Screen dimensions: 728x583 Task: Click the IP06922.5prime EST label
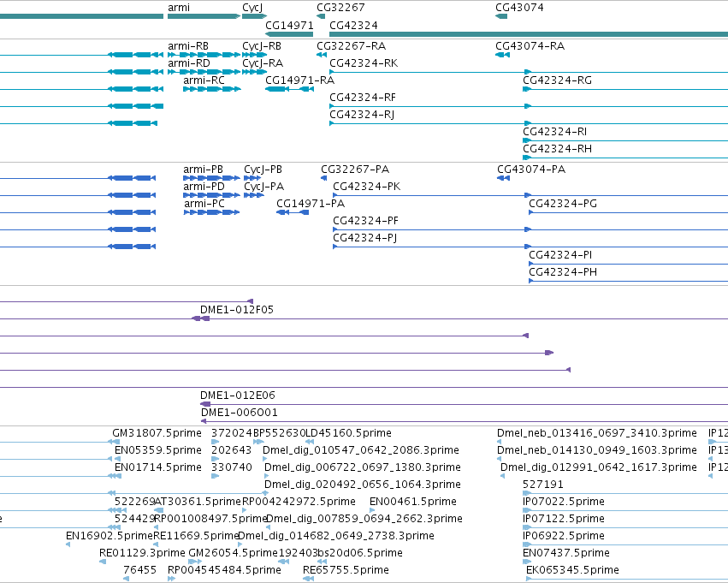click(564, 537)
